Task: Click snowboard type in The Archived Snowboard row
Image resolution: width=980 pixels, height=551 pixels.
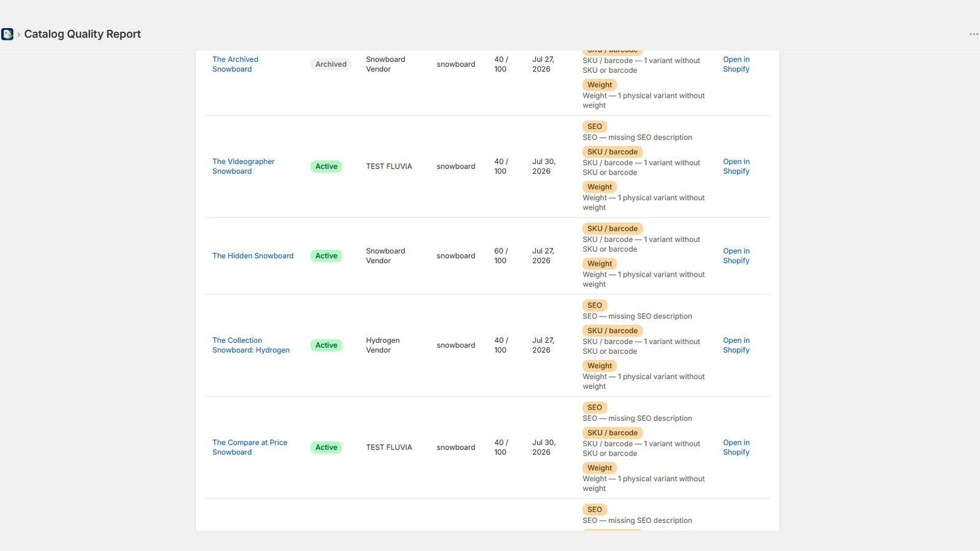Action: tap(456, 64)
